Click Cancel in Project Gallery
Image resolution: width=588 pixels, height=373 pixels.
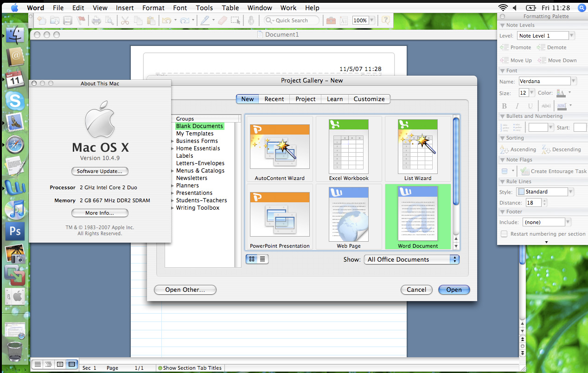click(416, 289)
